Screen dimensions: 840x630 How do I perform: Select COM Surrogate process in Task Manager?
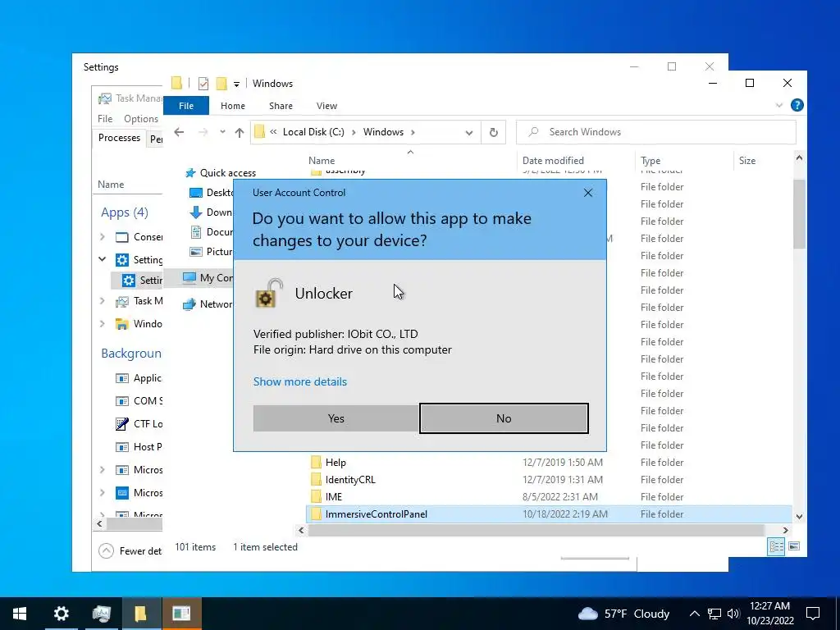click(138, 400)
